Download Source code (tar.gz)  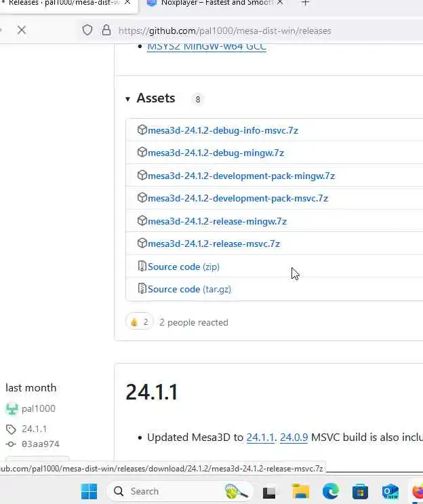(189, 289)
